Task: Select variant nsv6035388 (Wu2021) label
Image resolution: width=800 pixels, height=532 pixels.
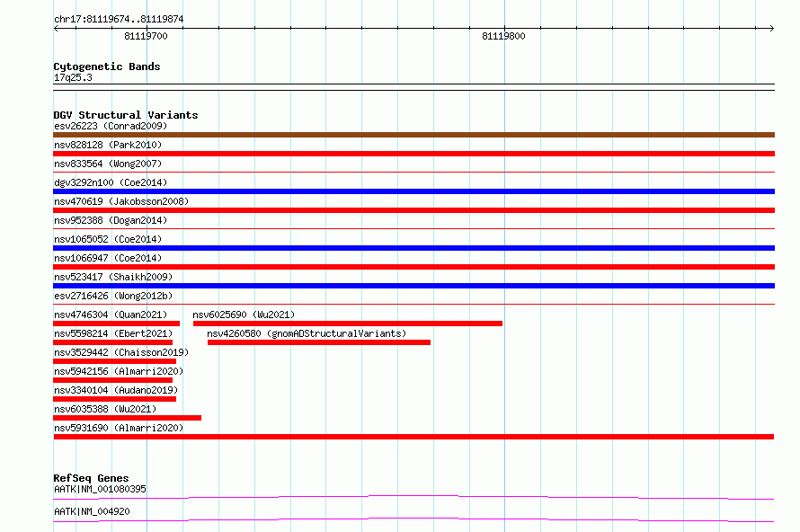Action: (x=105, y=409)
